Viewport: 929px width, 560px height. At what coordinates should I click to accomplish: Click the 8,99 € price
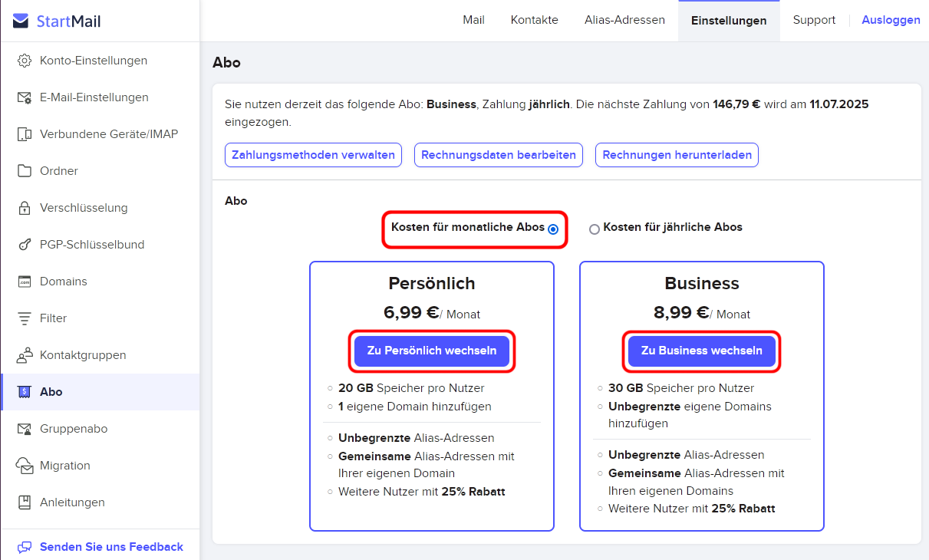681,313
